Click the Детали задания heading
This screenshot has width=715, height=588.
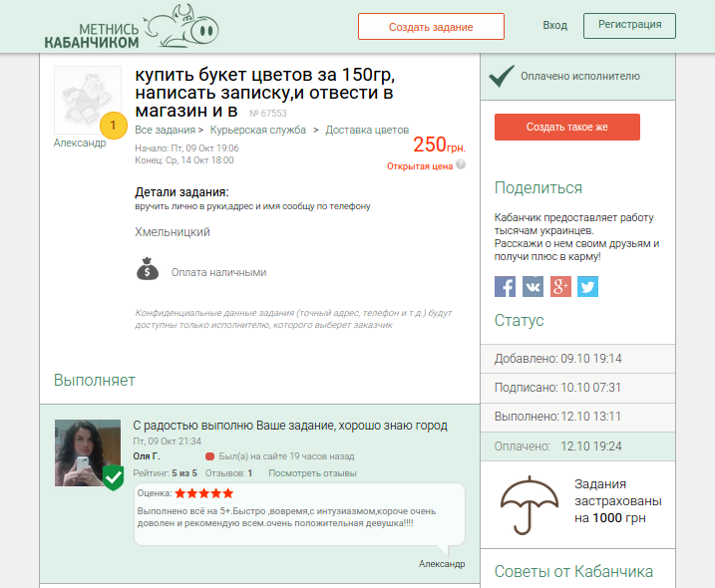pos(181,192)
